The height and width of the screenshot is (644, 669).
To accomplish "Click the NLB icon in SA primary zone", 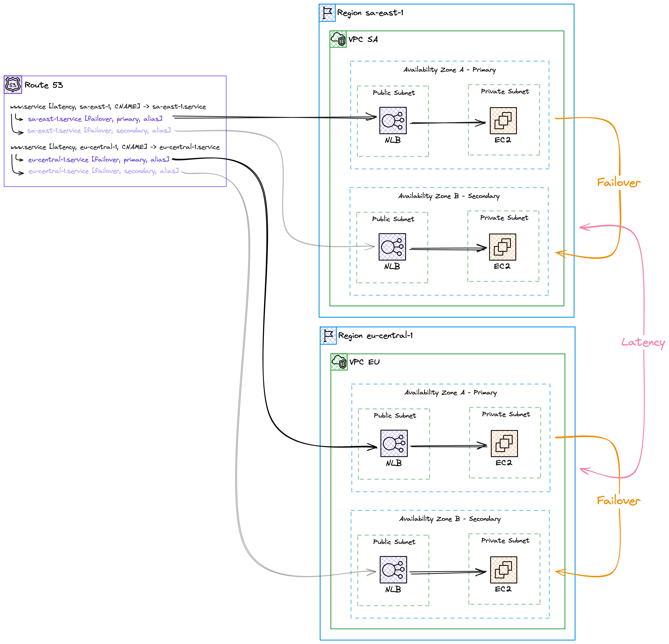I will [x=393, y=120].
